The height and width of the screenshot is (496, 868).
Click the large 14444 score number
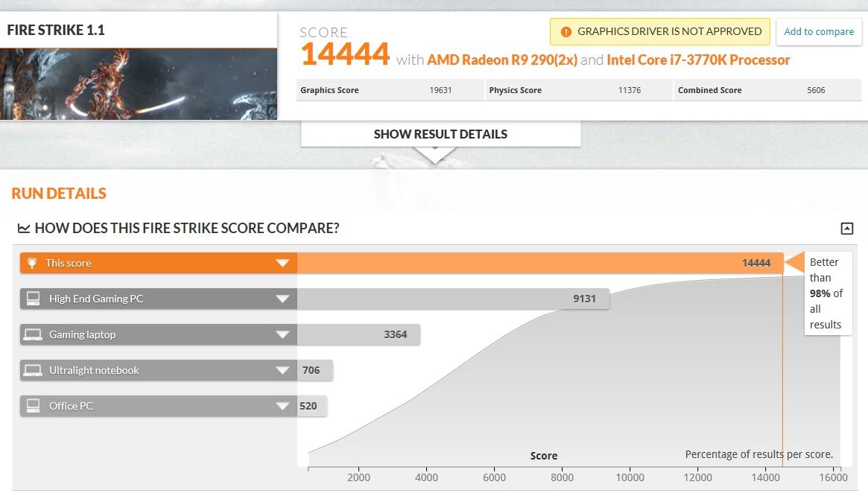[346, 54]
